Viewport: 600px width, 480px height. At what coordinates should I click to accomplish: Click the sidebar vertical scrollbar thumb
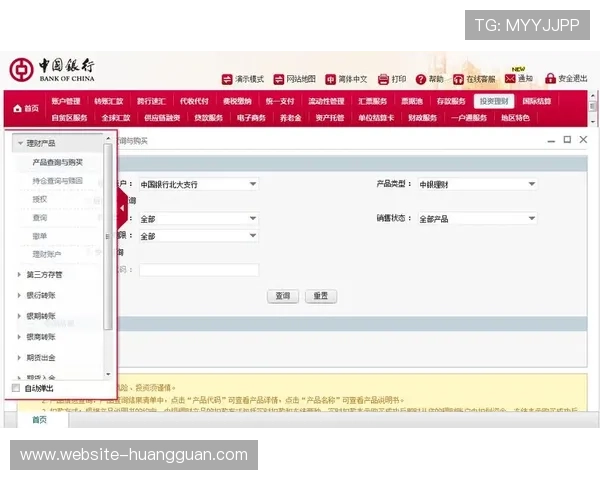(x=108, y=237)
